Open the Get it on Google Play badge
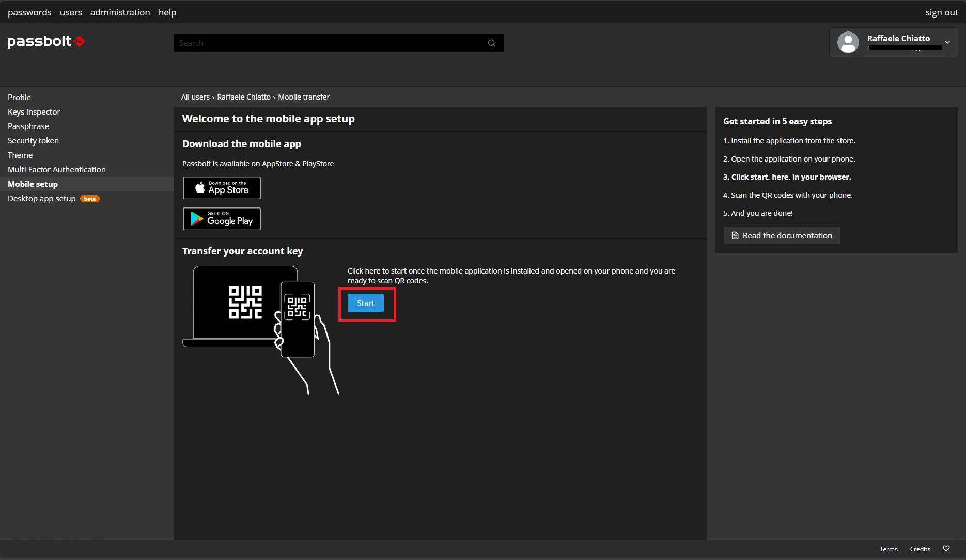Viewport: 966px width, 560px height. [x=222, y=219]
